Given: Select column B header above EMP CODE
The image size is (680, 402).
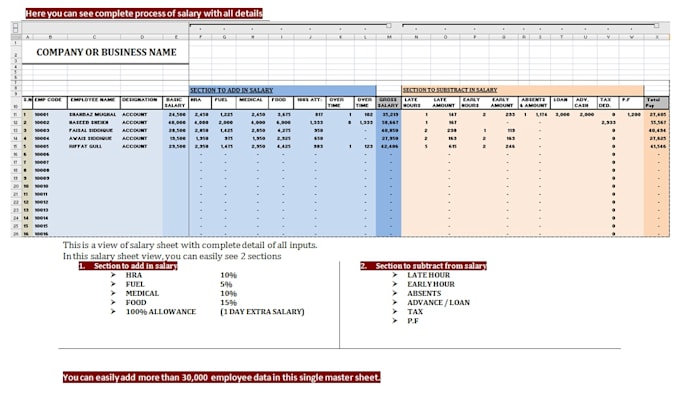Looking at the screenshot, I should coord(50,37).
